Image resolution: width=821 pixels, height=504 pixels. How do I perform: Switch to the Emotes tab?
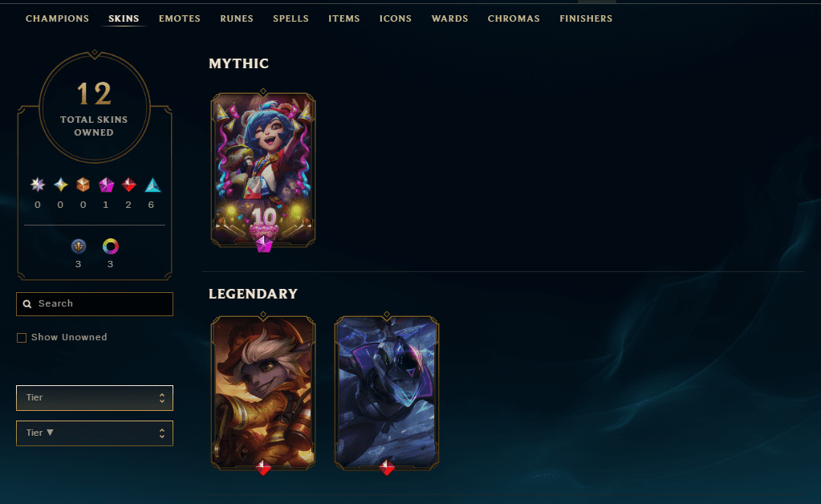180,18
